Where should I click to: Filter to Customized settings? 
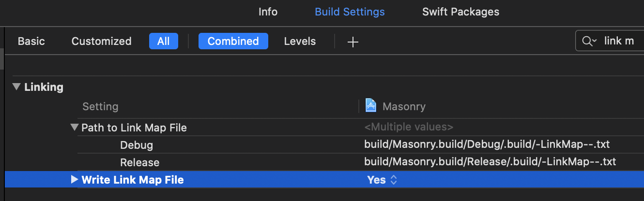(x=101, y=42)
